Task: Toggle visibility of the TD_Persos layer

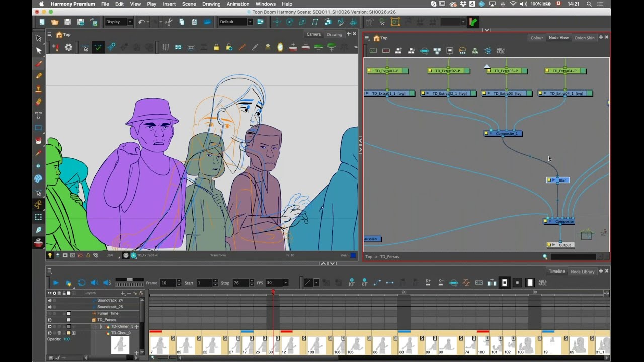Action: pyautogui.click(x=50, y=320)
